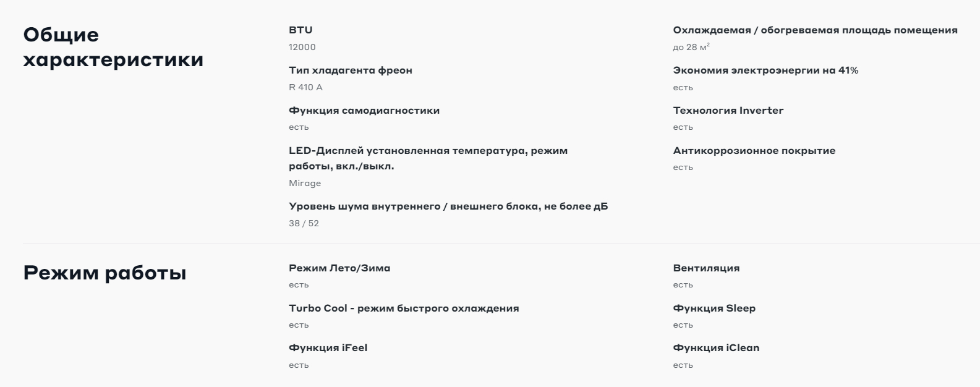980x387 pixels.
Task: Click the "Антикоррозионное покрытие" label
Action: [x=754, y=151]
